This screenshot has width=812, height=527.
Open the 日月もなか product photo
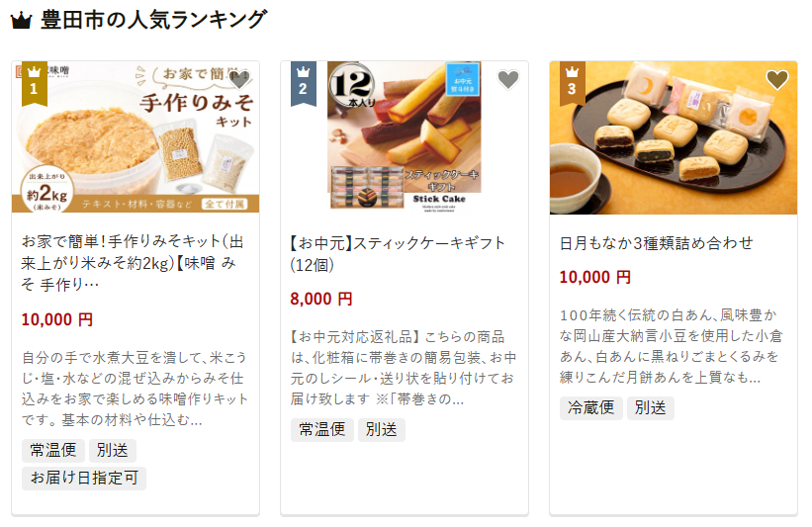point(674,137)
